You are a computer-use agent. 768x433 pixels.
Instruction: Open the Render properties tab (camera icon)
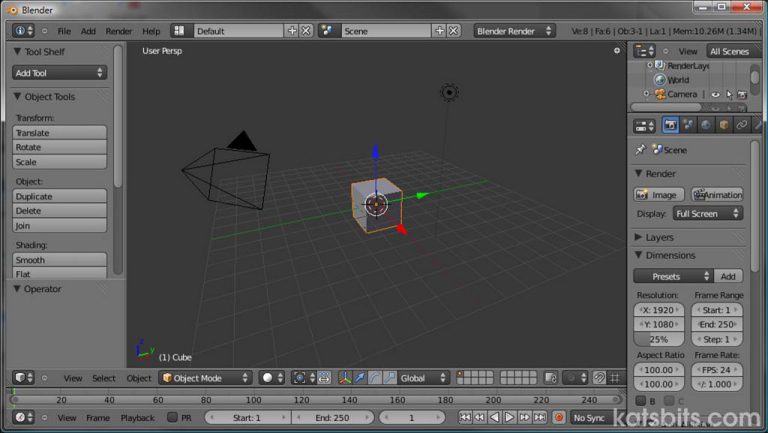[x=671, y=125]
